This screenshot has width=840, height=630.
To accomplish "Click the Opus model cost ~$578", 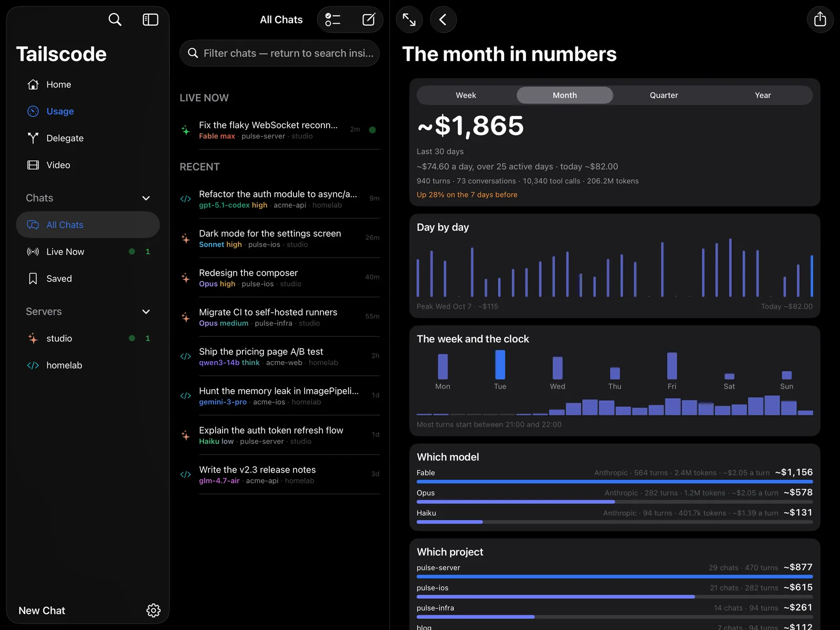I will pos(798,492).
